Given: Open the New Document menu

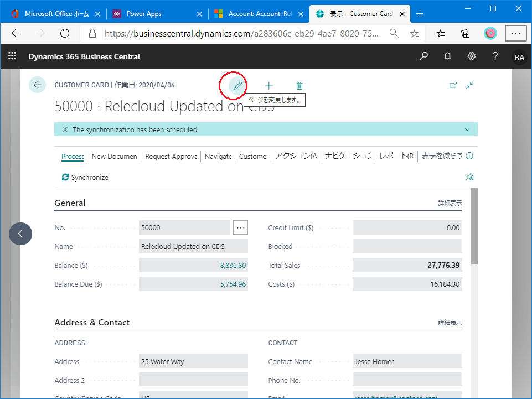Looking at the screenshot, I should point(115,156).
